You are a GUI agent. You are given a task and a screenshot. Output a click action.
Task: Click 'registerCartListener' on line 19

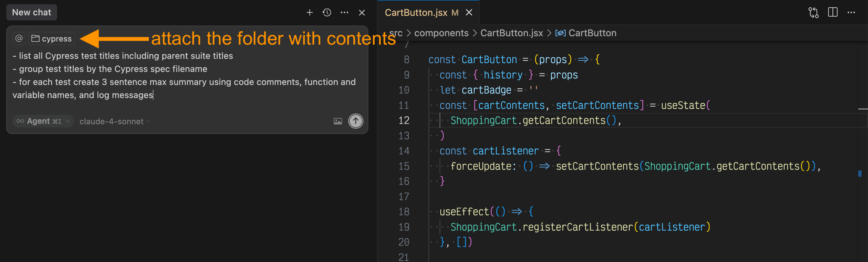click(578, 227)
